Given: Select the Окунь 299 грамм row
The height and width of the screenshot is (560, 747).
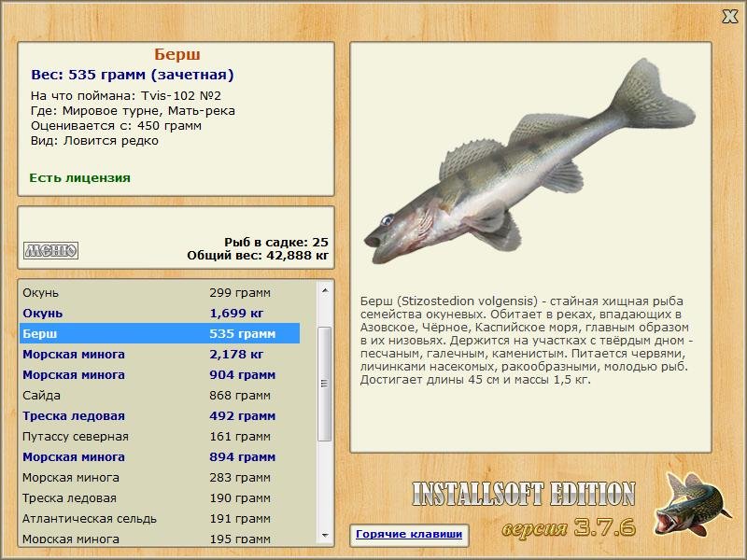Looking at the screenshot, I should click(161, 292).
